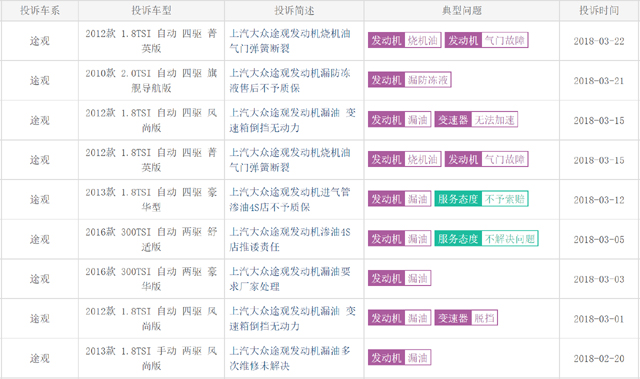Select model cell 2013款 1.8TSI 自动 四驱 豪华型

coord(151,199)
